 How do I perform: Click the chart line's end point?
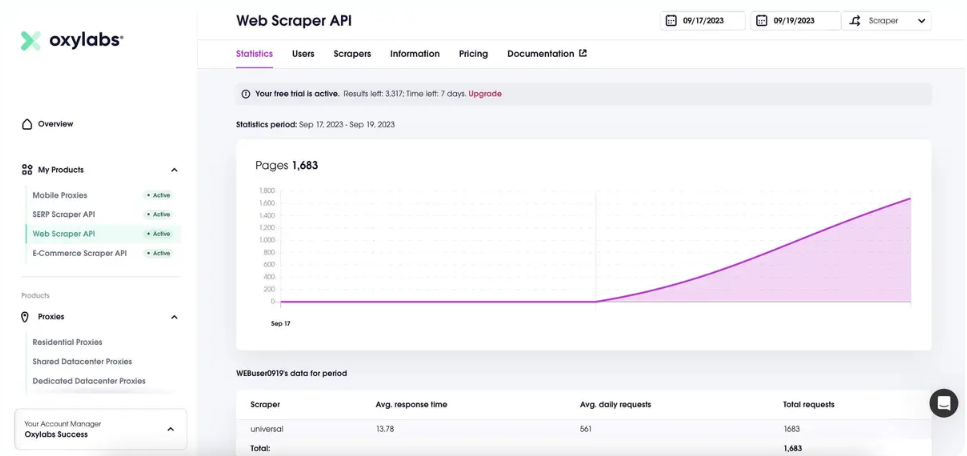click(x=910, y=198)
